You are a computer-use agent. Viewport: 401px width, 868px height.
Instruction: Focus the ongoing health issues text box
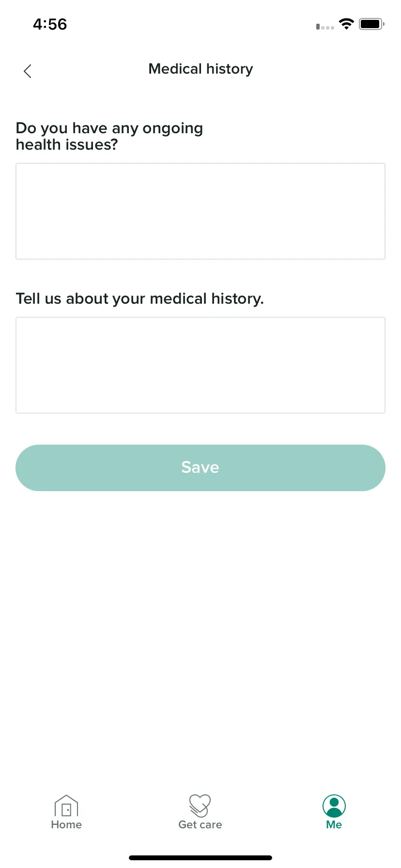(200, 211)
